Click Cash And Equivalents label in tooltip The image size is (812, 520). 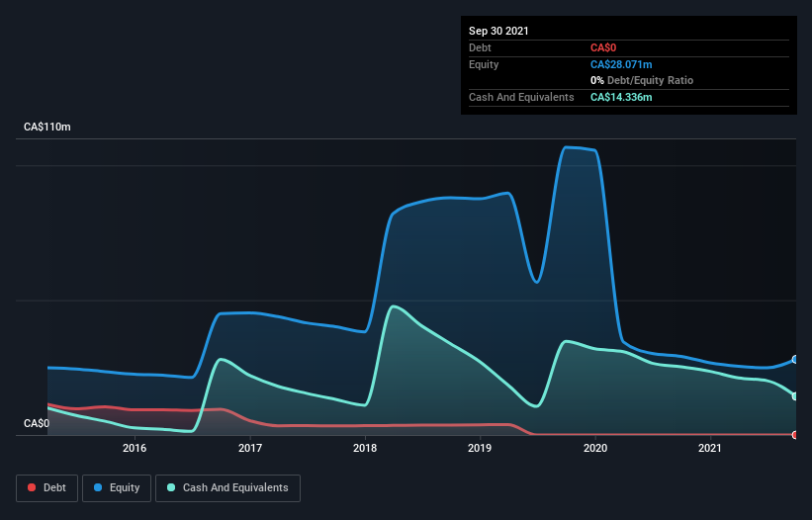click(x=521, y=97)
